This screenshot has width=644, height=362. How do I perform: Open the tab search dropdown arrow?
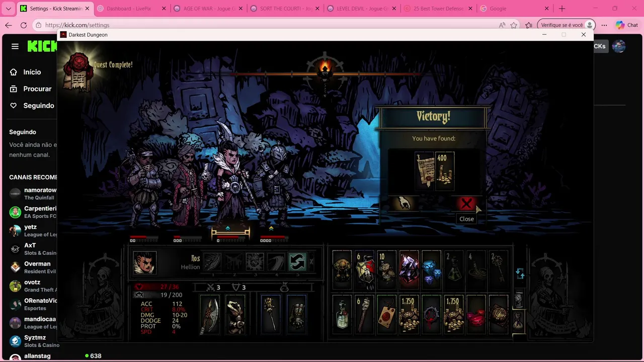coord(9,9)
